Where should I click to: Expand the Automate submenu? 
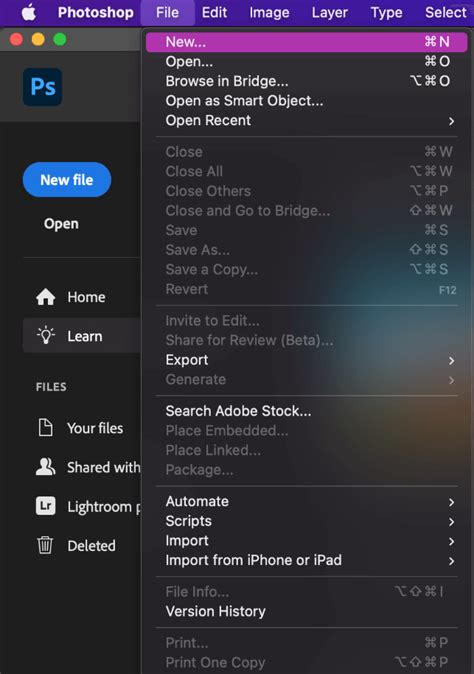[306, 502]
